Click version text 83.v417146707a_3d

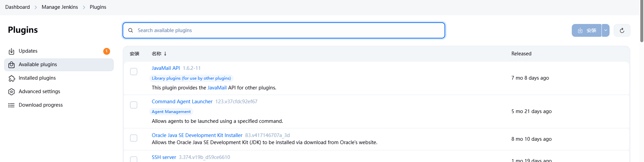click(x=267, y=135)
